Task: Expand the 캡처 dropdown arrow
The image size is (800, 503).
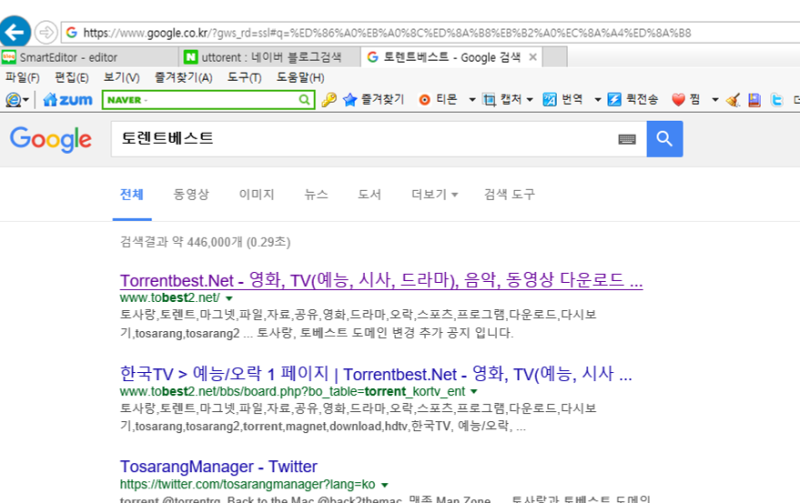Action: pyautogui.click(x=530, y=99)
